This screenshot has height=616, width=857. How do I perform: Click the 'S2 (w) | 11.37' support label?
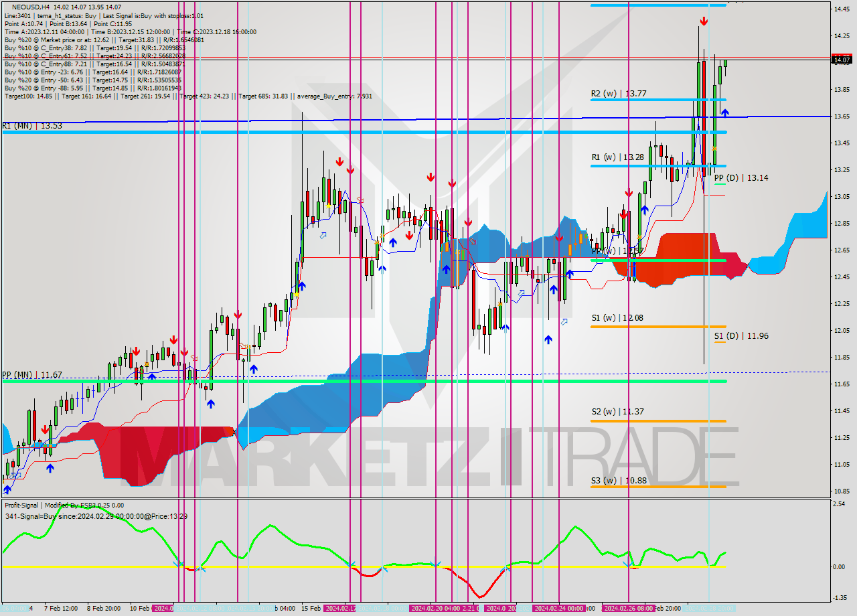tap(617, 412)
